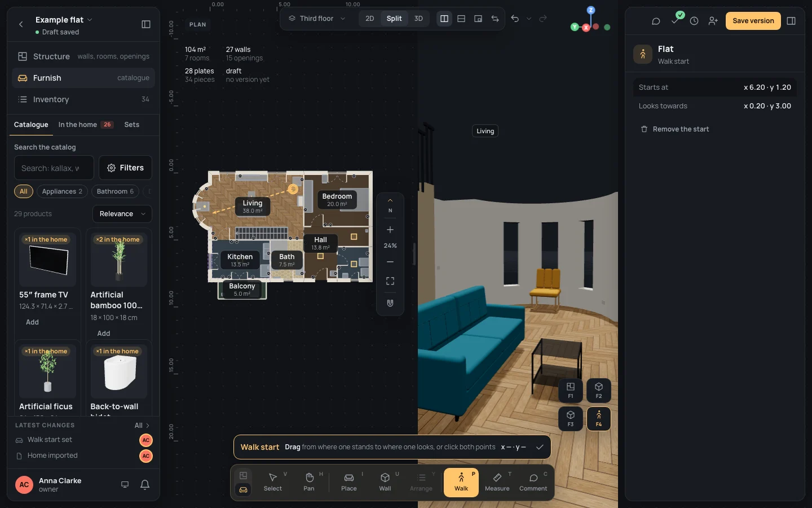Pick the Wall drawing tool
Image resolution: width=812 pixels, height=508 pixels.
click(385, 483)
